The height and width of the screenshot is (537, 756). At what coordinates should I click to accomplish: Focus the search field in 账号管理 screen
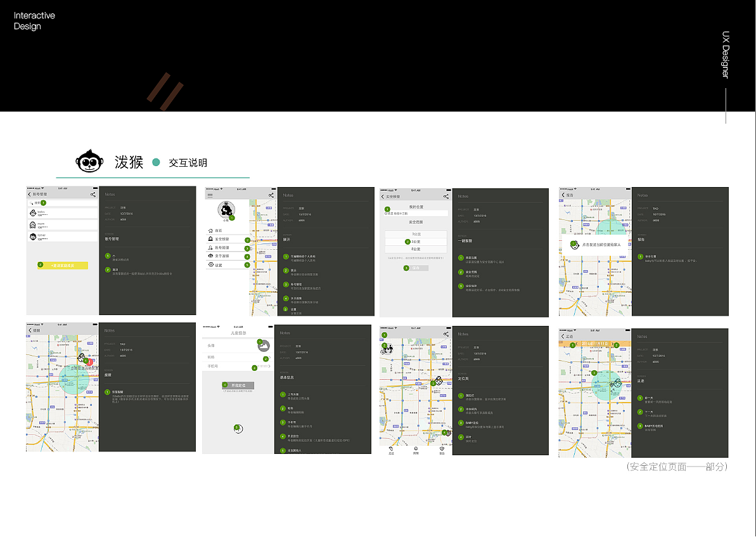coord(62,203)
